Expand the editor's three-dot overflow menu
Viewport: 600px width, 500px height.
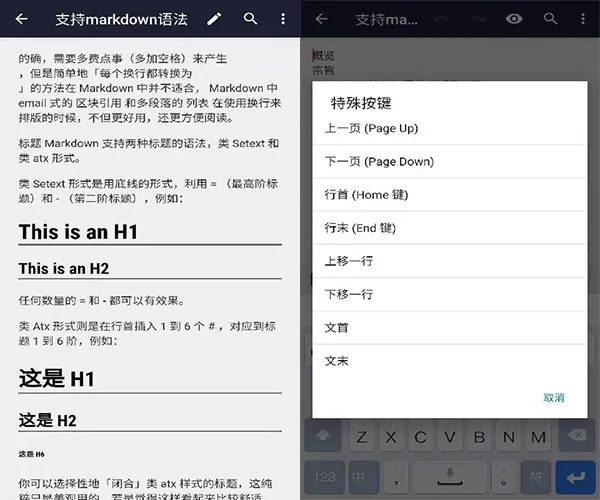(583, 19)
